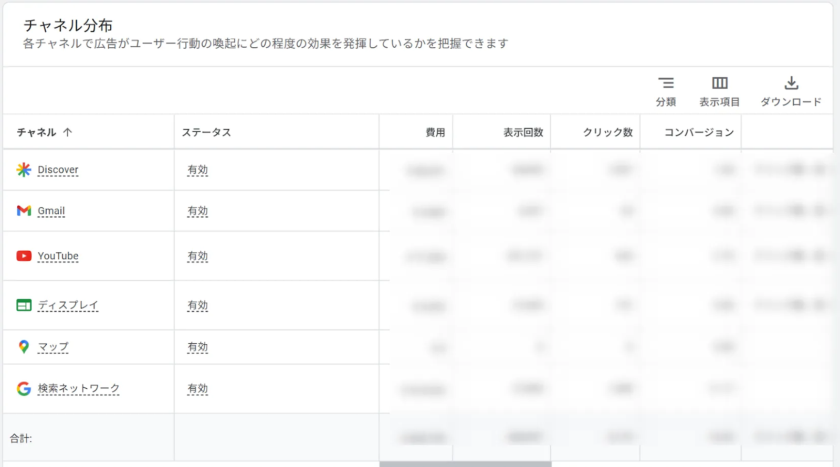Click the ディスプレイ channel icon
Screen dimensions: 840x467
24,305
